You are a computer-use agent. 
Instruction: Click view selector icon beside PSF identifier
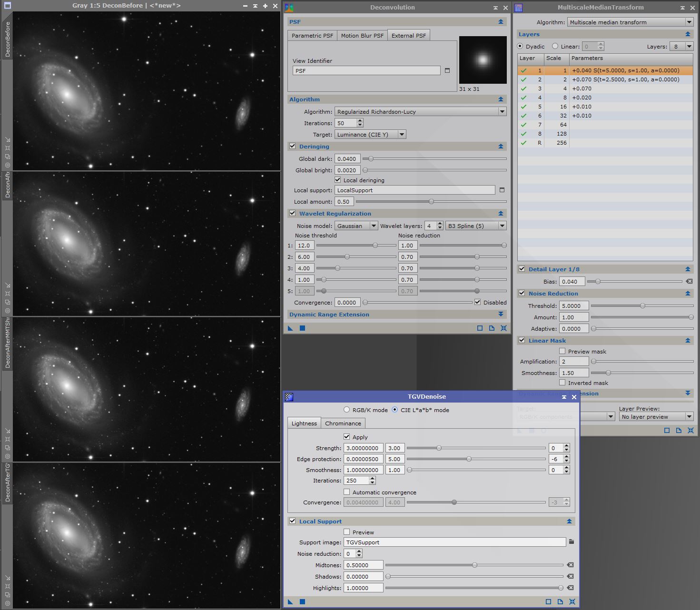pyautogui.click(x=447, y=70)
